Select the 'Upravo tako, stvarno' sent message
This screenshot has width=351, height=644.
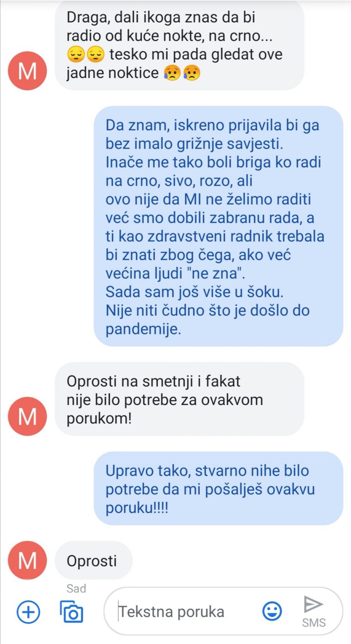(x=218, y=488)
